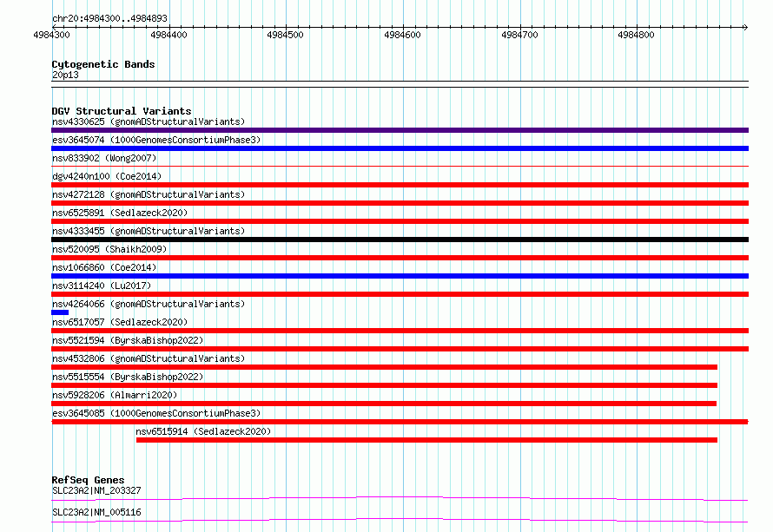
Task: Click the blue nsv1066860 variant bar
Action: [400, 276]
